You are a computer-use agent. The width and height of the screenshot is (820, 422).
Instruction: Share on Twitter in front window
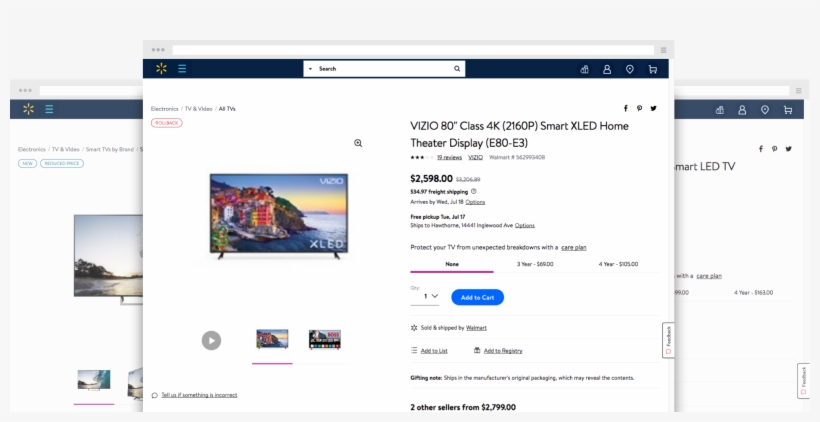click(654, 108)
